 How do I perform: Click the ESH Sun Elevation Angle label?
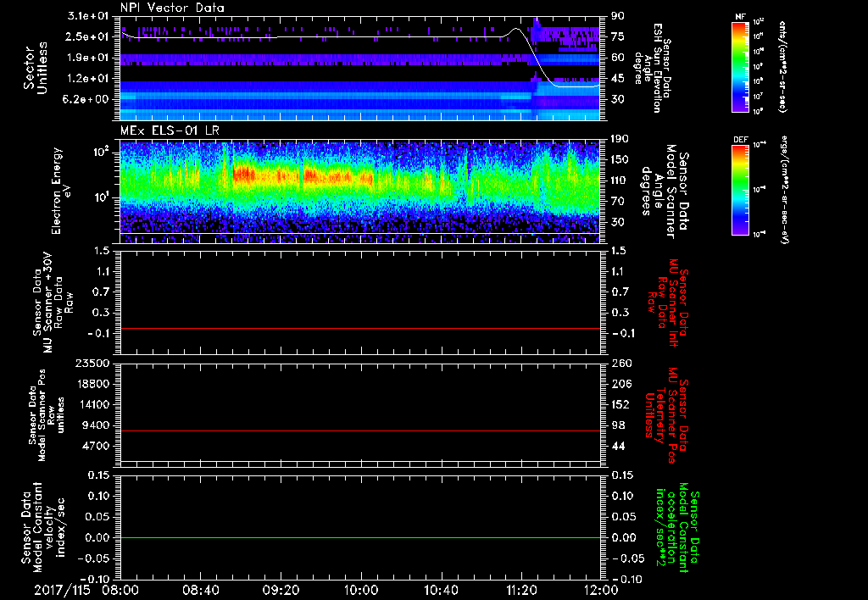(655, 67)
